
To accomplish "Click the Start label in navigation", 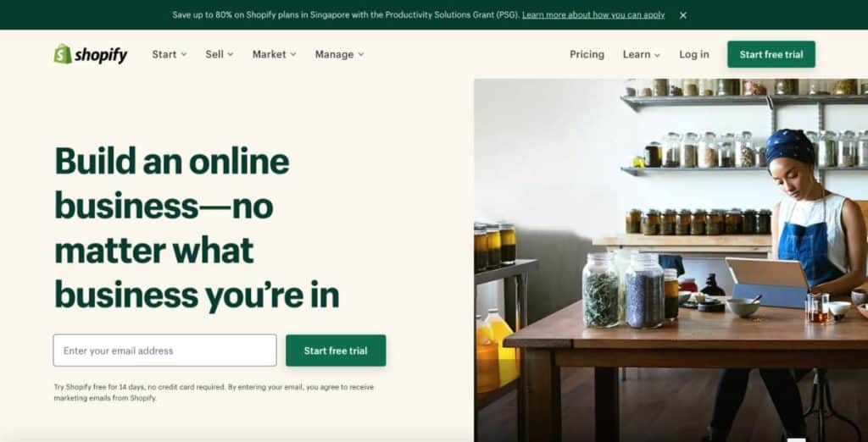I will coord(164,54).
